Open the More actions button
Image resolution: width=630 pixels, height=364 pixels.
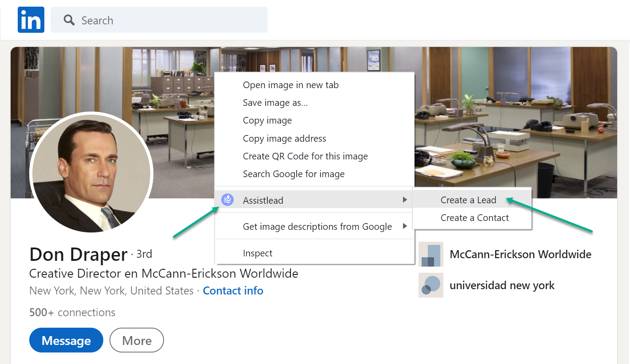point(137,341)
